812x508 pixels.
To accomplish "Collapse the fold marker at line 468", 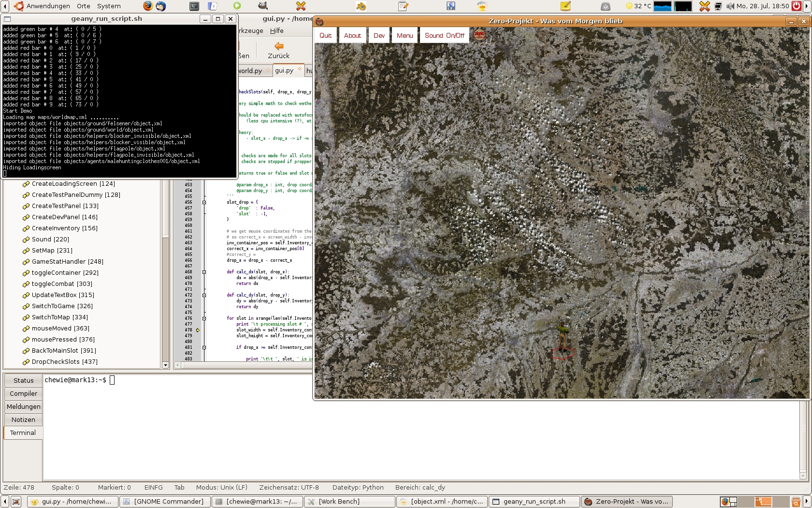I will (204, 272).
